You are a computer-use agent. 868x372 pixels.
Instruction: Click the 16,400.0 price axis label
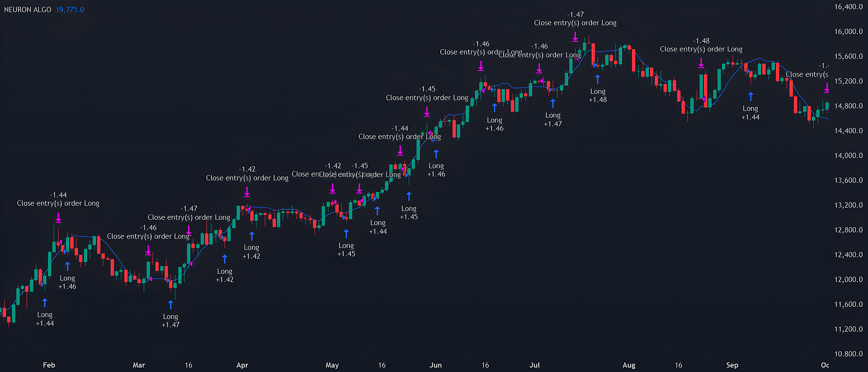tap(849, 7)
